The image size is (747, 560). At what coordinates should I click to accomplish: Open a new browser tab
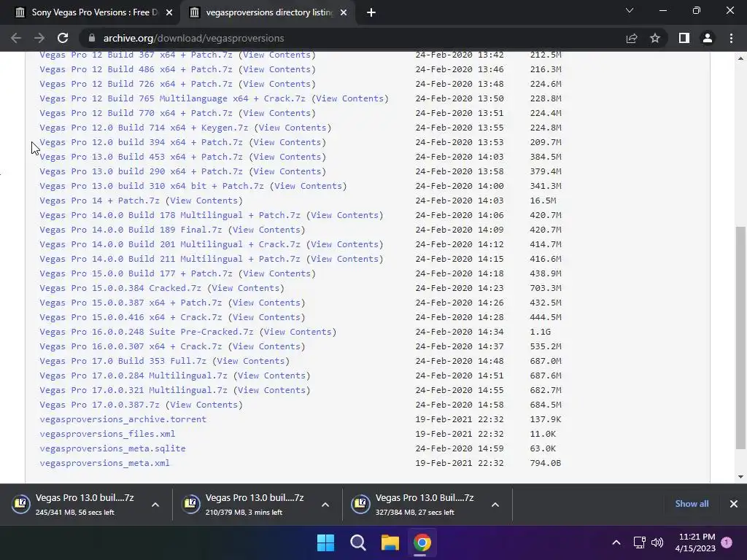[x=371, y=12]
